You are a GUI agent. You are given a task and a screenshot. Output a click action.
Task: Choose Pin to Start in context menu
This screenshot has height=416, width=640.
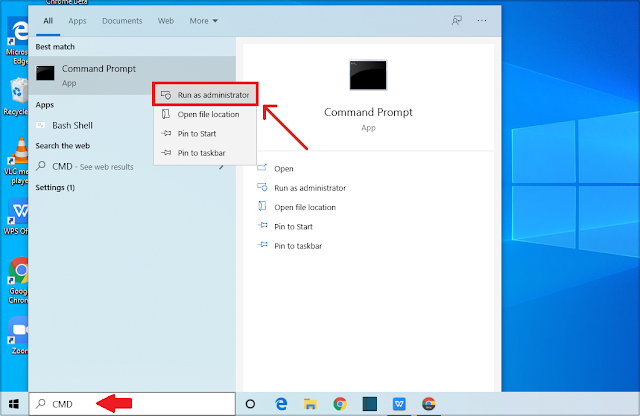205,133
